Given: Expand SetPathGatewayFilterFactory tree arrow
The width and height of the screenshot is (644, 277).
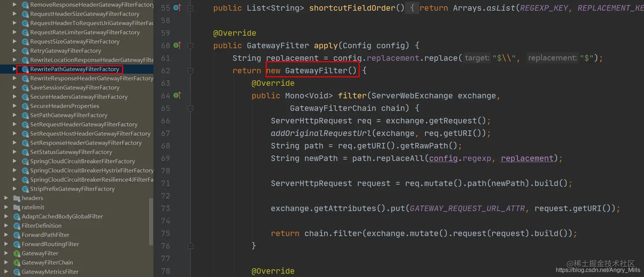Looking at the screenshot, I should [x=15, y=115].
